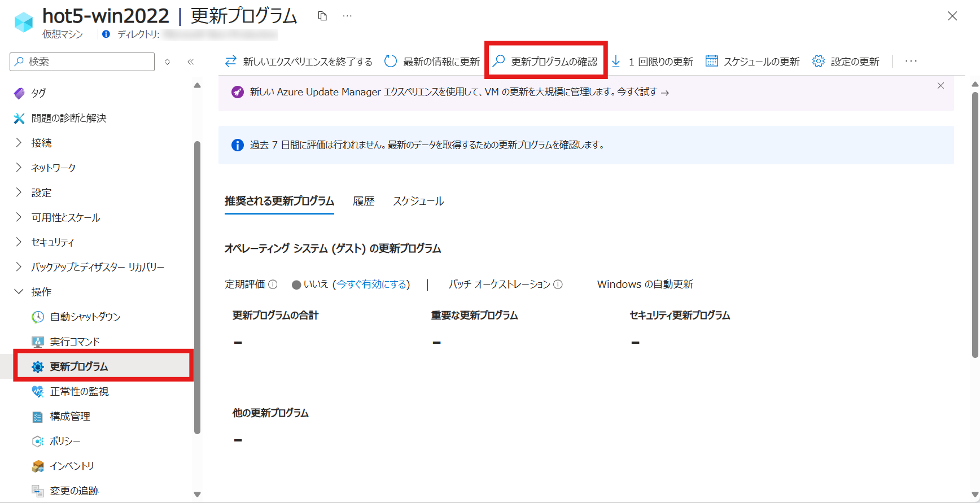This screenshot has height=503, width=980.
Task: Click 設定の更新 gear button
Action: coord(846,62)
